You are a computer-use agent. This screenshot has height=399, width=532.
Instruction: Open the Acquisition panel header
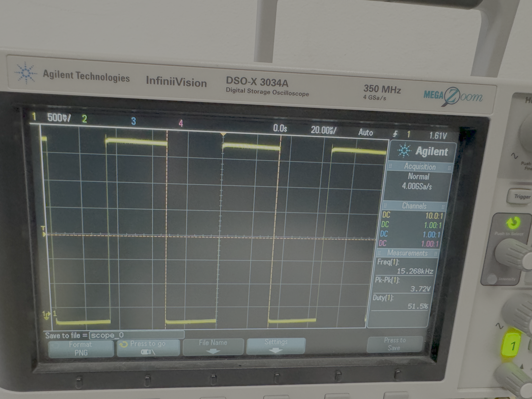[x=420, y=166]
